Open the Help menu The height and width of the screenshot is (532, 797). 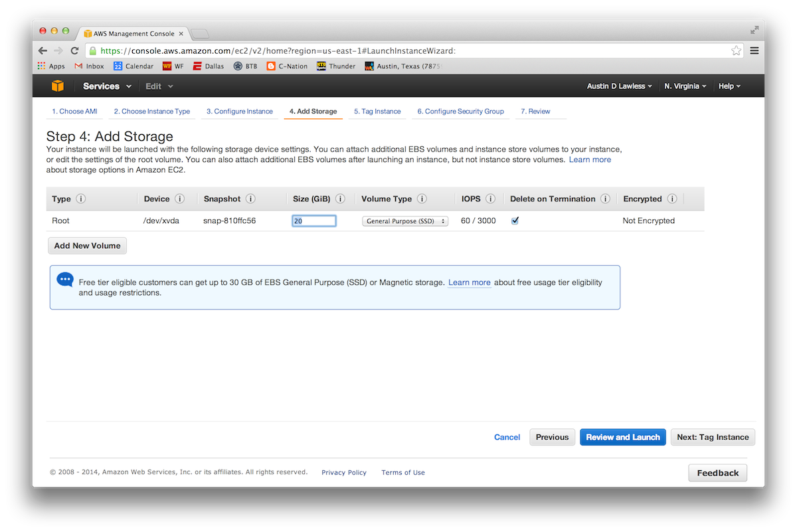(x=729, y=86)
